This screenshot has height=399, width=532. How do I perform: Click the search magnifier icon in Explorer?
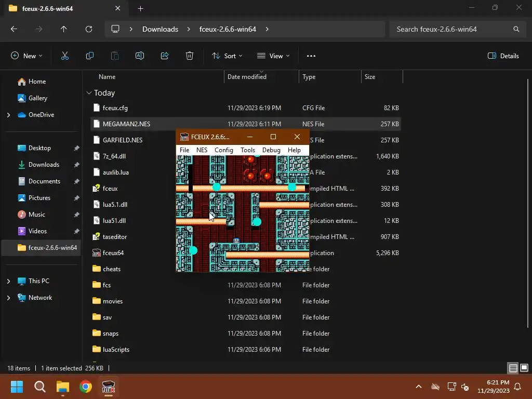[516, 29]
